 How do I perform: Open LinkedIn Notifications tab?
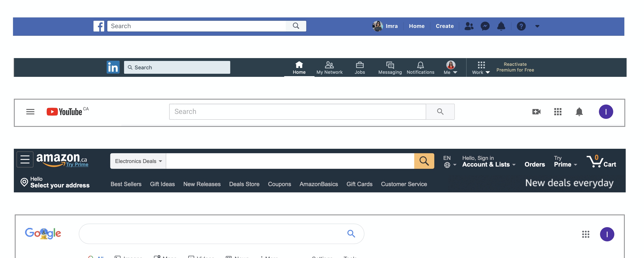click(420, 68)
